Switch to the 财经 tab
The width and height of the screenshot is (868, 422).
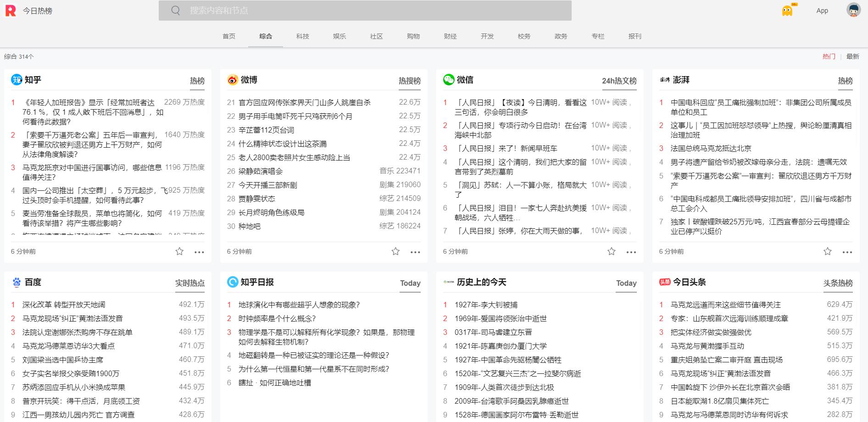pyautogui.click(x=451, y=36)
